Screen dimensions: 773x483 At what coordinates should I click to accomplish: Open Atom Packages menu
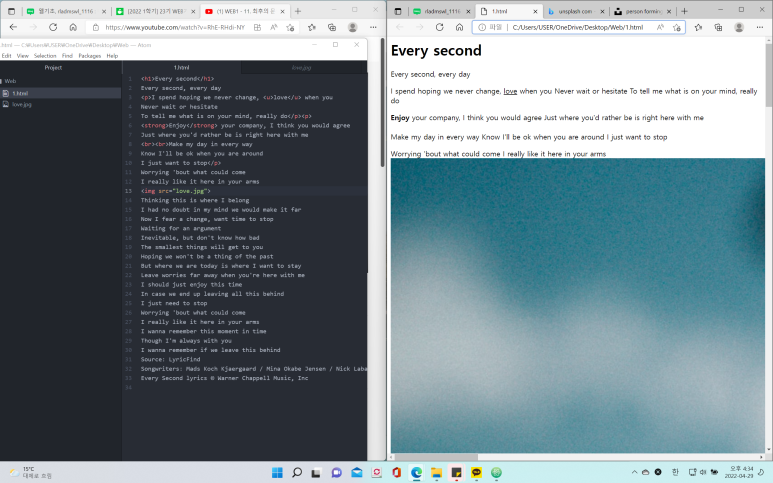click(90, 56)
